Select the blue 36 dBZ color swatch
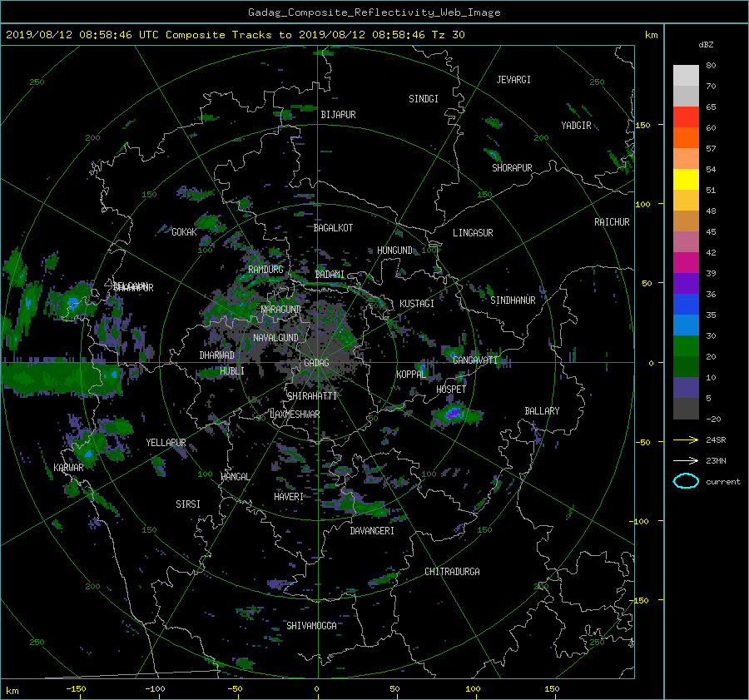The height and width of the screenshot is (700, 749). pyautogui.click(x=686, y=304)
